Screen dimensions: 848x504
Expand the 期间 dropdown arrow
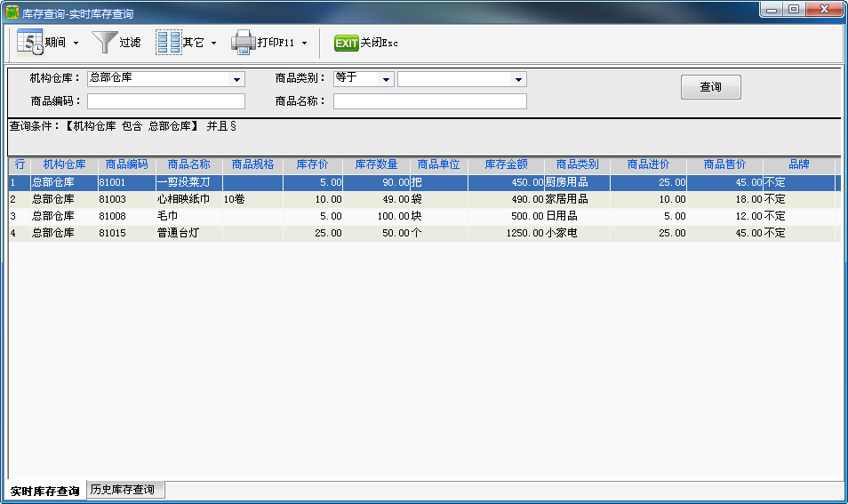pos(76,43)
